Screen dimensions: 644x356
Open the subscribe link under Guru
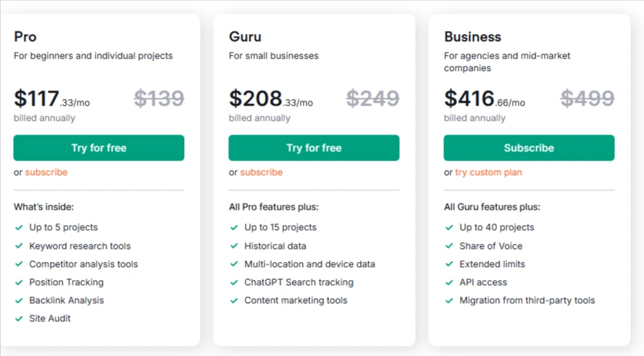point(262,172)
